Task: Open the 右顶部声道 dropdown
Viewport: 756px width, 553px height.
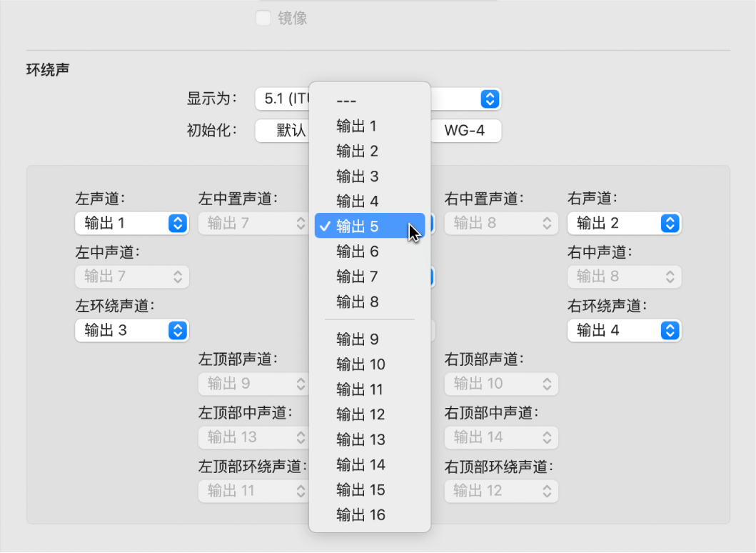Action: pyautogui.click(x=500, y=384)
